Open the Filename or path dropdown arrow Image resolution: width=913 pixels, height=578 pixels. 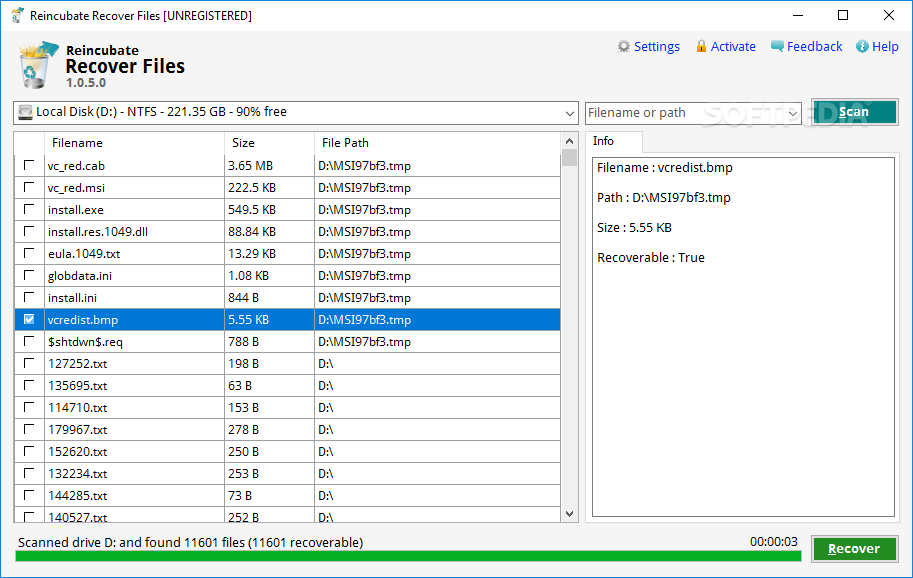click(x=792, y=113)
